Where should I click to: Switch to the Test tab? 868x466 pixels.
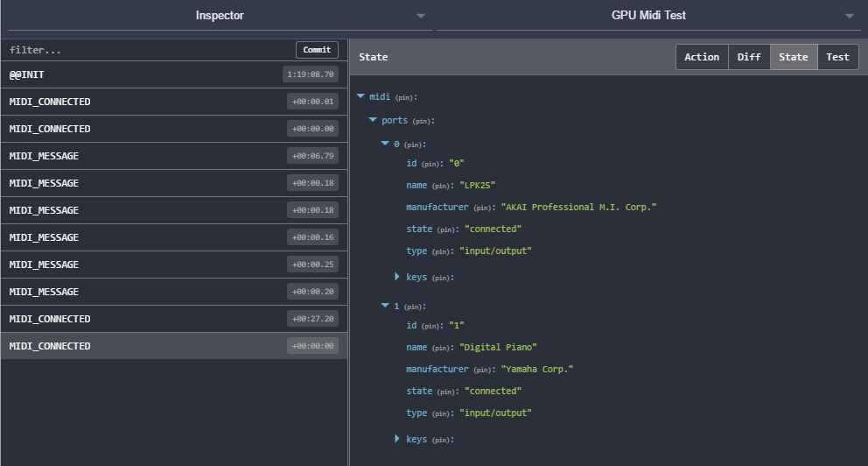point(837,57)
